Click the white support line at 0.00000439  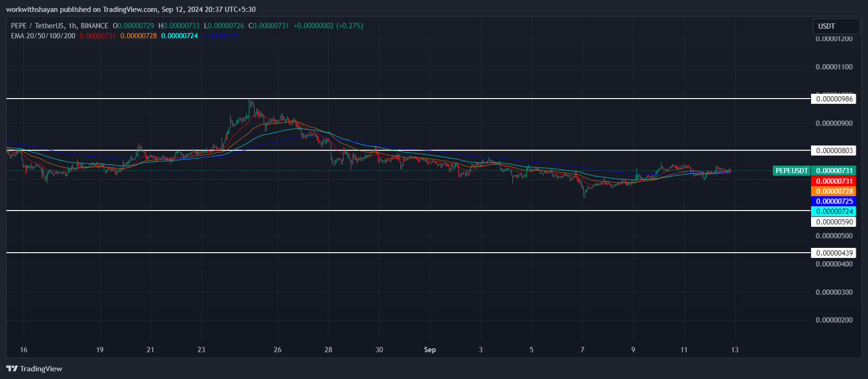point(408,253)
